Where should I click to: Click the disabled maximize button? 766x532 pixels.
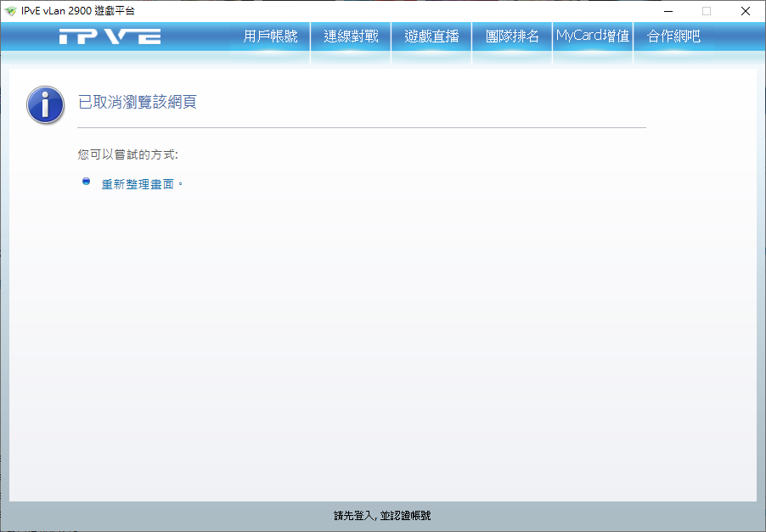click(x=707, y=11)
